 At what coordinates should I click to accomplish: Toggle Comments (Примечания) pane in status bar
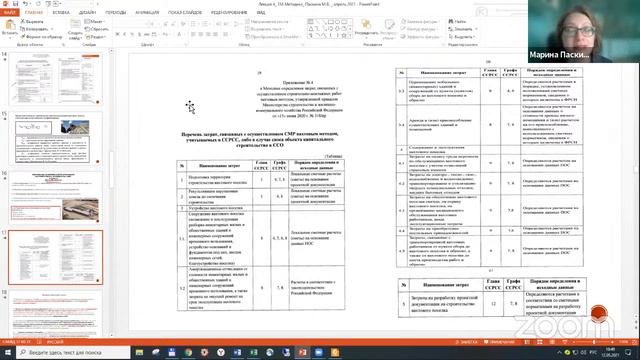499,342
